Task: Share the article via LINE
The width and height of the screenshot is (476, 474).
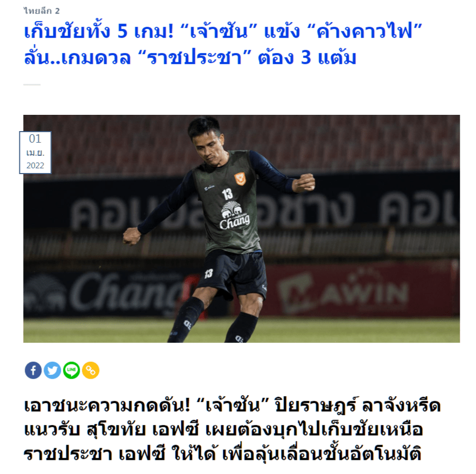Action: pos(71,370)
